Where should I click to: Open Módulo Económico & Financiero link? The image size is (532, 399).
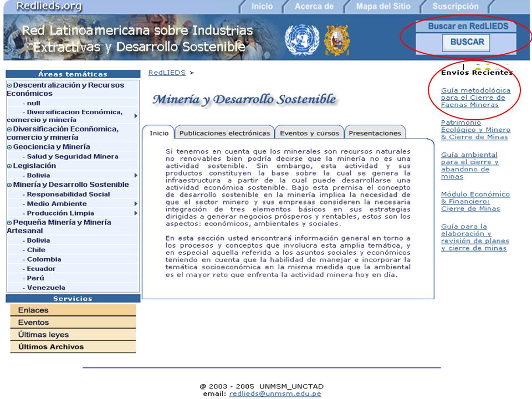(x=475, y=202)
